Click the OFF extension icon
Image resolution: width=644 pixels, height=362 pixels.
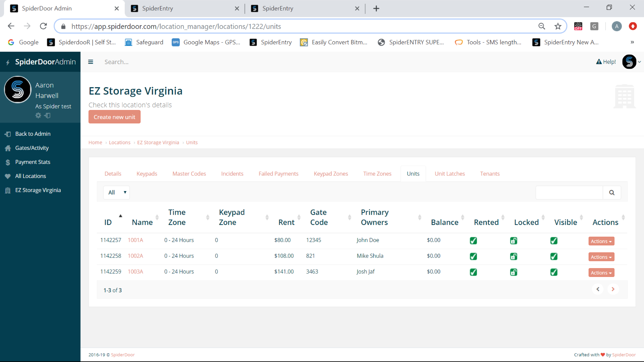[578, 26]
